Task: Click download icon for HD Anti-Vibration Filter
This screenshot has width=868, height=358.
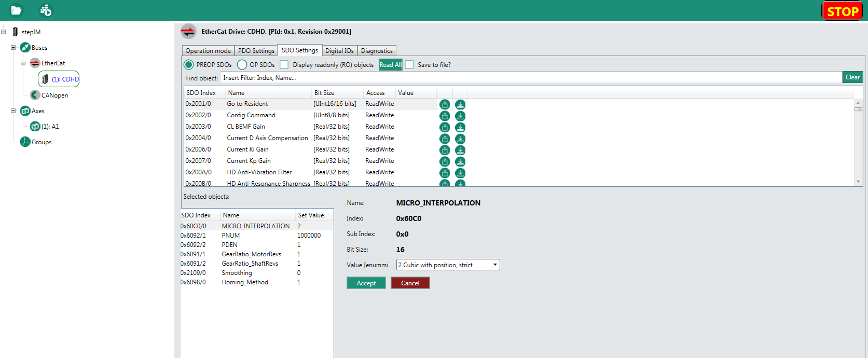Action: [x=460, y=173]
